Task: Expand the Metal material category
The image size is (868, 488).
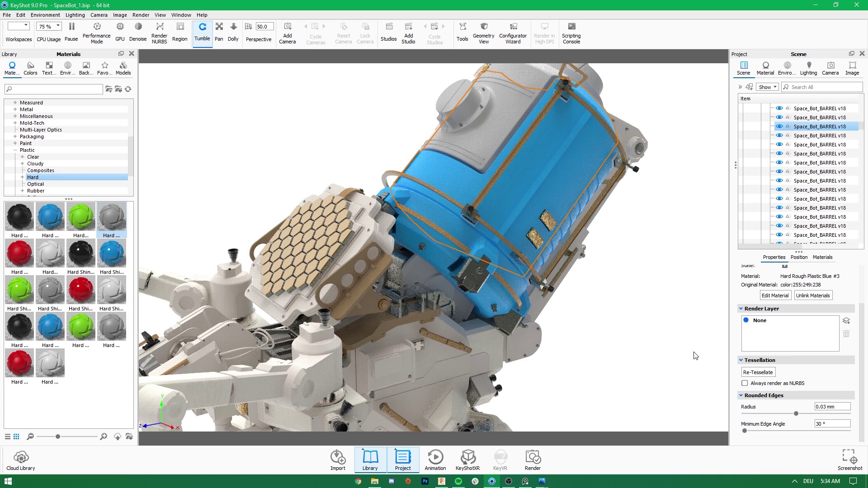Action: [15, 109]
